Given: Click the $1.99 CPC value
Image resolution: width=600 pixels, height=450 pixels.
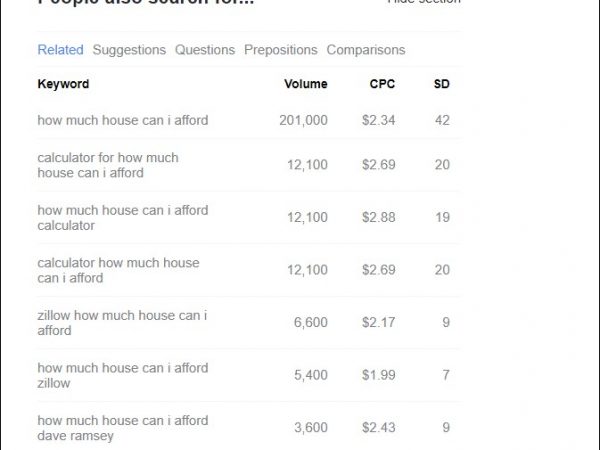Looking at the screenshot, I should tap(379, 375).
